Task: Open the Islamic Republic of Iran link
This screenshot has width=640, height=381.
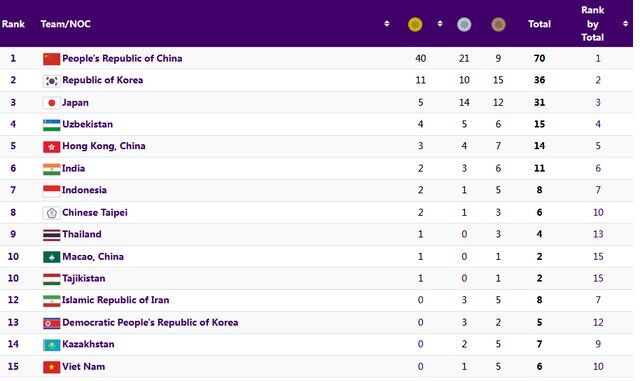Action: 116,300
